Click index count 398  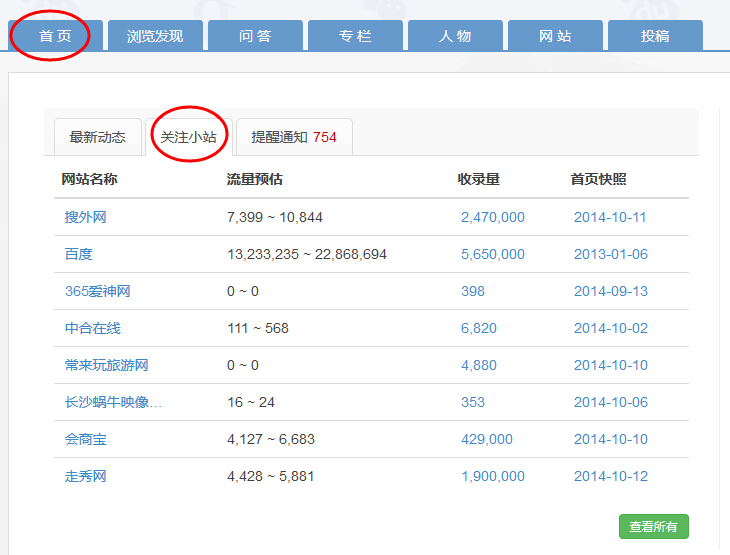473,291
